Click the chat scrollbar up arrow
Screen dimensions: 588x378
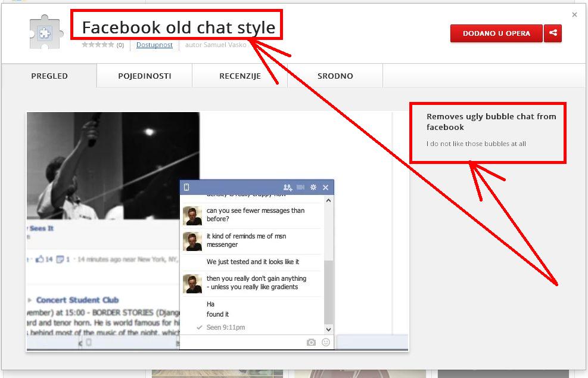coord(328,200)
